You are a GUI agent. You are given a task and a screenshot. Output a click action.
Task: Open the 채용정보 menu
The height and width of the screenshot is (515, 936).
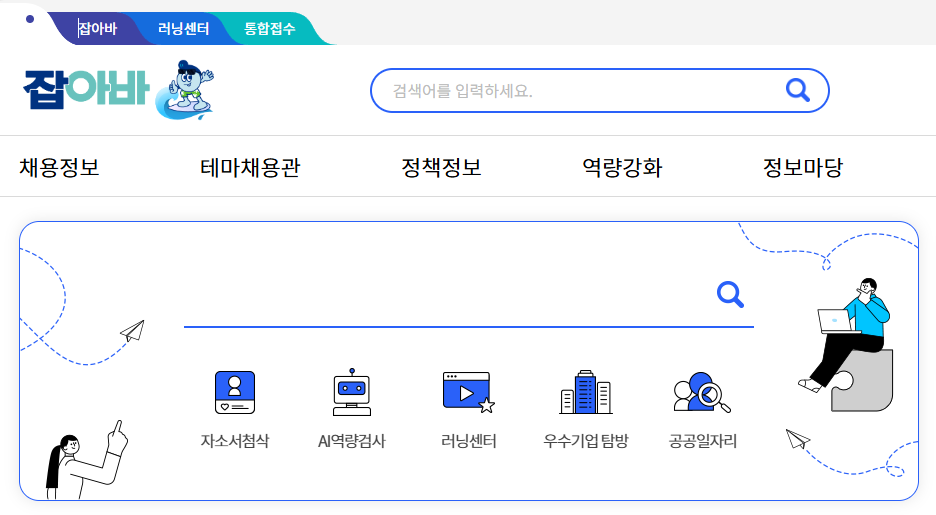tap(59, 167)
